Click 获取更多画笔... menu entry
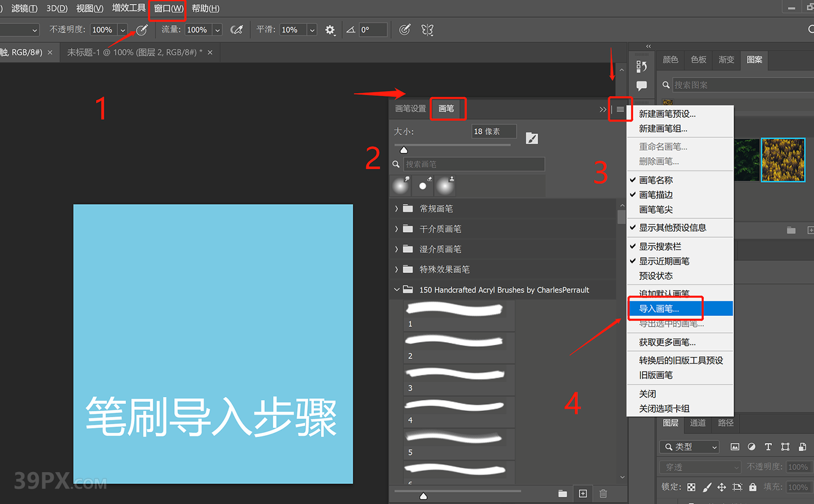This screenshot has width=814, height=504. pyautogui.click(x=667, y=342)
